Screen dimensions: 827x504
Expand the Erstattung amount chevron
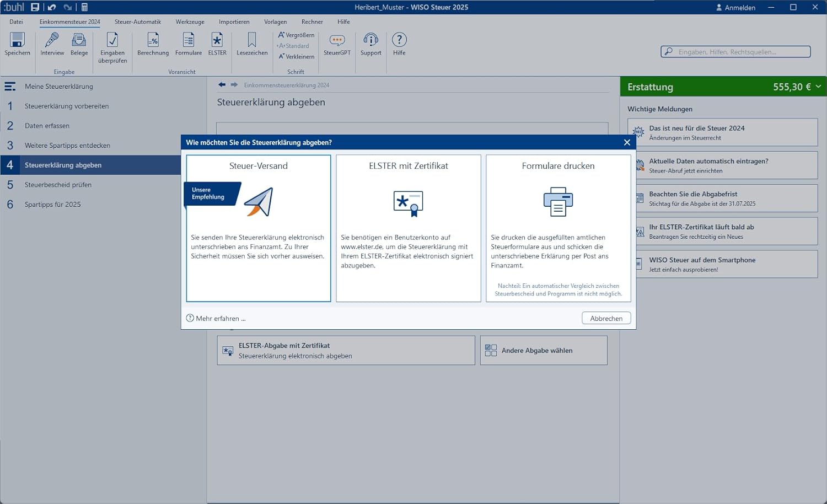point(818,87)
